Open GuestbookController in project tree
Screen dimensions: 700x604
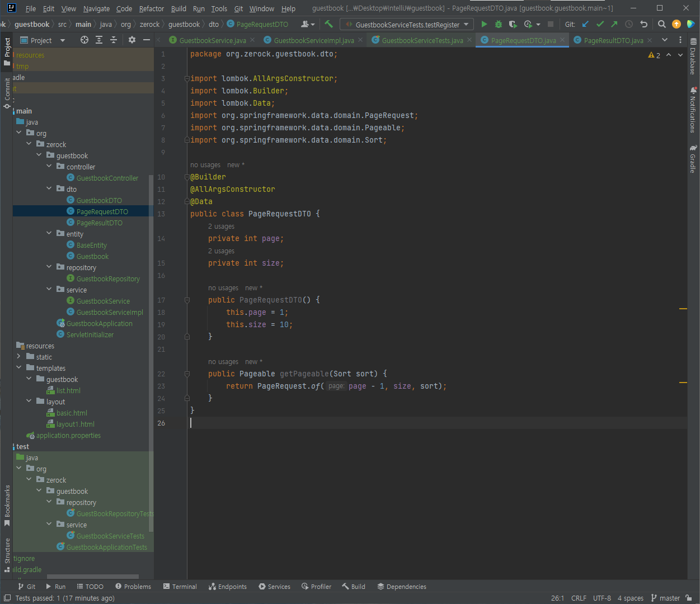coord(107,178)
